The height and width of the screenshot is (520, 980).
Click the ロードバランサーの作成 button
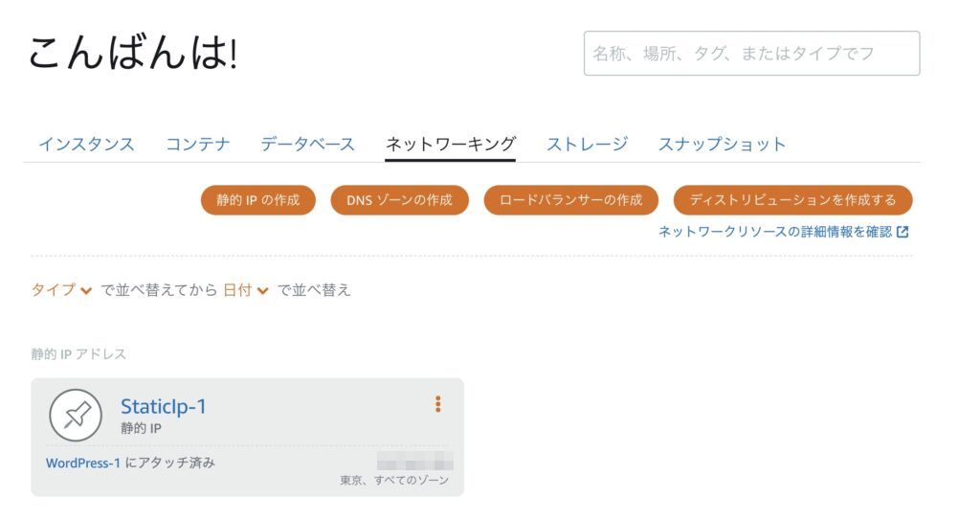pyautogui.click(x=570, y=200)
